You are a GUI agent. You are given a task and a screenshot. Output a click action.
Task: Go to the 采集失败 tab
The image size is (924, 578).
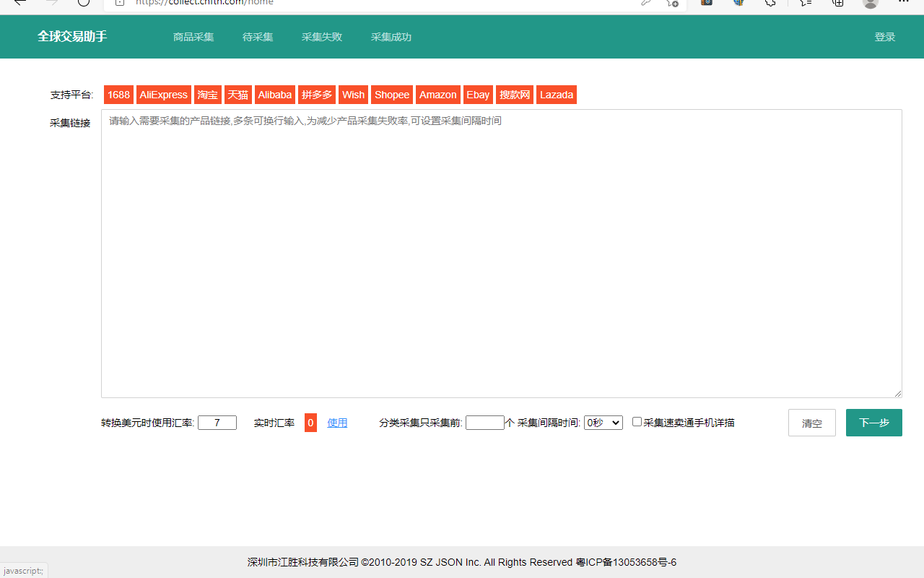coord(322,37)
